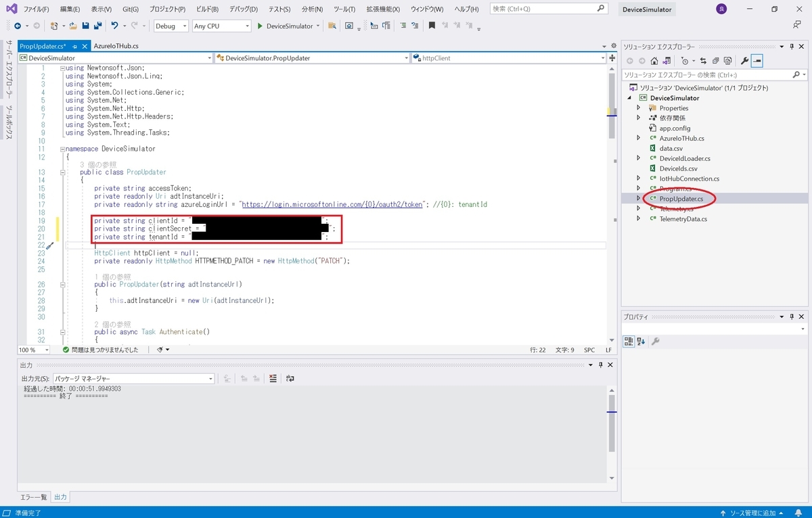Image resolution: width=812 pixels, height=518 pixels.
Task: Toggle word wrap icon in Output panel
Action: tap(290, 379)
